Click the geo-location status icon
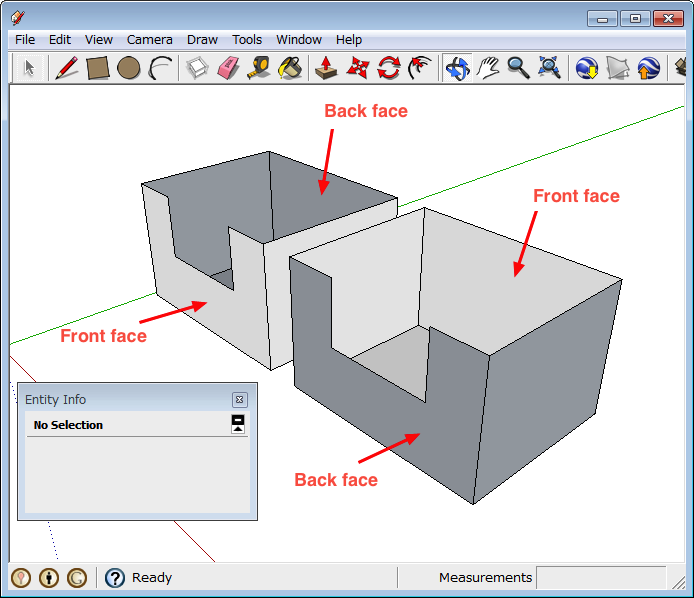Screen dimensions: 694x598 [21, 578]
